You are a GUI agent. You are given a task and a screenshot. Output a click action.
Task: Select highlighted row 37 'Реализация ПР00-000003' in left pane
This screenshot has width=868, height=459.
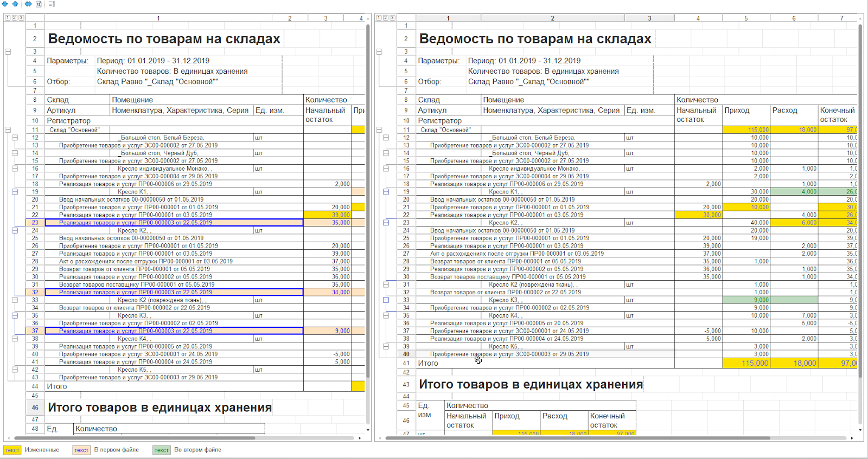(174, 331)
